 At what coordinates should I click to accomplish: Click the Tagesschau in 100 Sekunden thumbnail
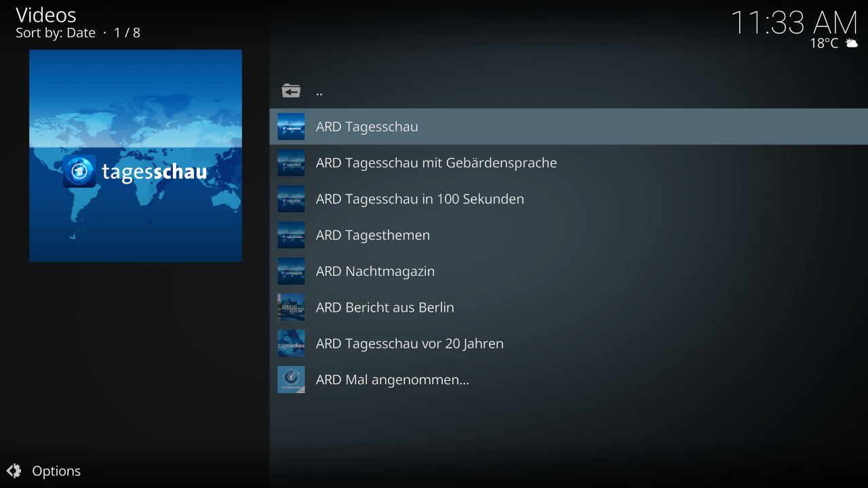coord(291,199)
